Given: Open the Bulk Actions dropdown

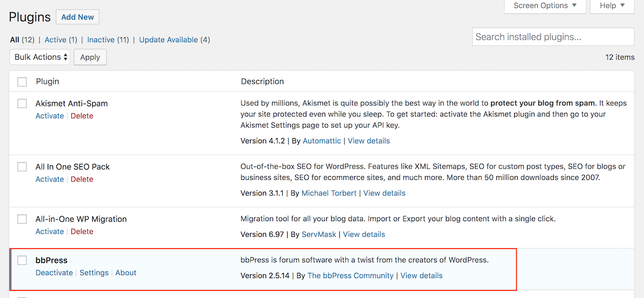Looking at the screenshot, I should click(x=40, y=57).
